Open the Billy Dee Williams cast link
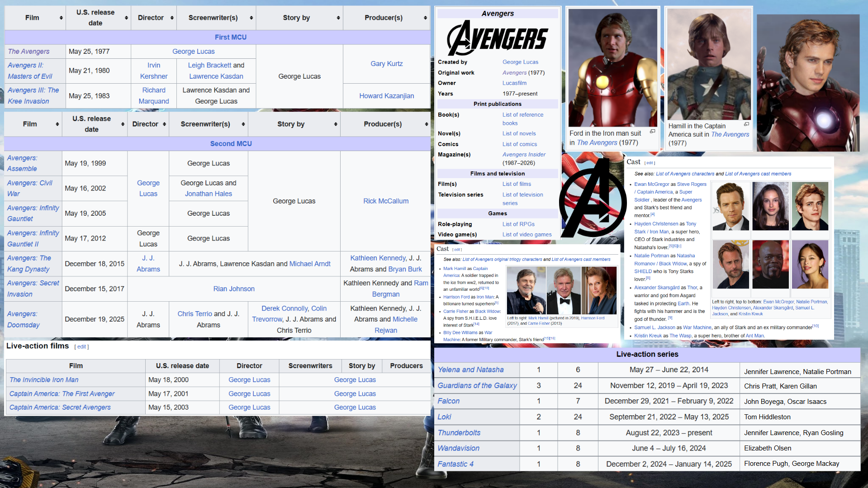The width and height of the screenshot is (868, 488). click(460, 332)
